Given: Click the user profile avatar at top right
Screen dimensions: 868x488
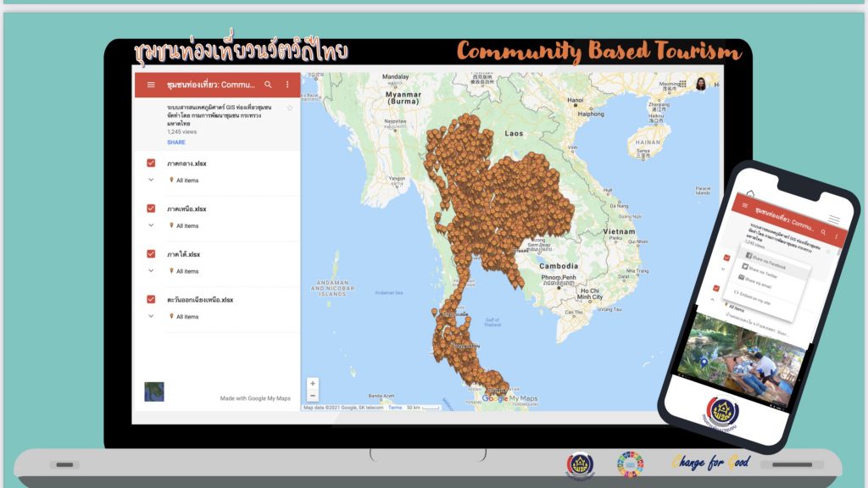Looking at the screenshot, I should point(701,84).
